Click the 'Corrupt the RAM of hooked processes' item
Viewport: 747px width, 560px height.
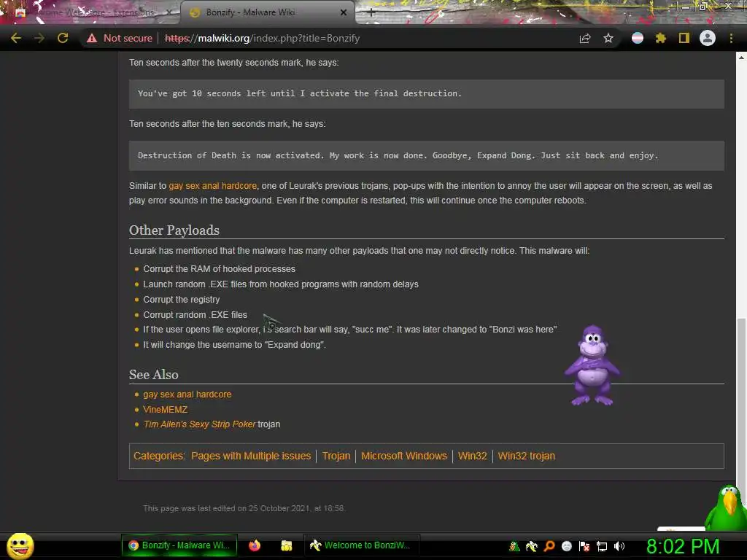tap(219, 269)
